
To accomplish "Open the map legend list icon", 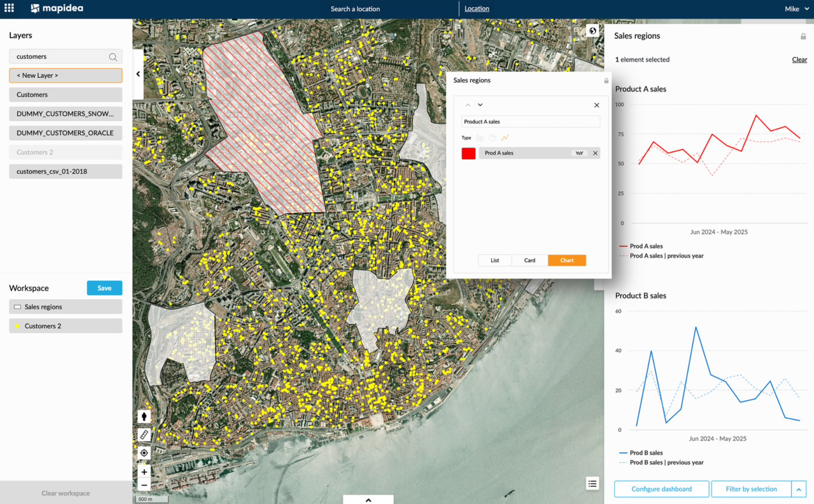I will (x=592, y=484).
